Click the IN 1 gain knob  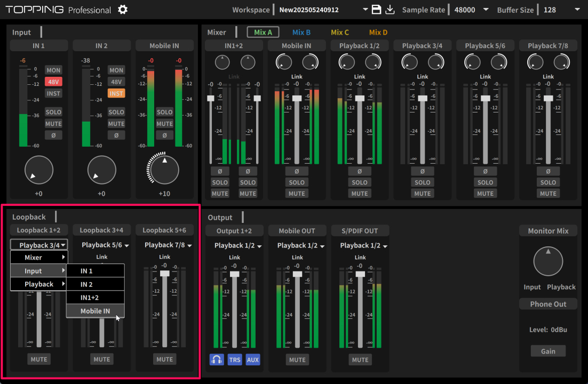click(39, 170)
